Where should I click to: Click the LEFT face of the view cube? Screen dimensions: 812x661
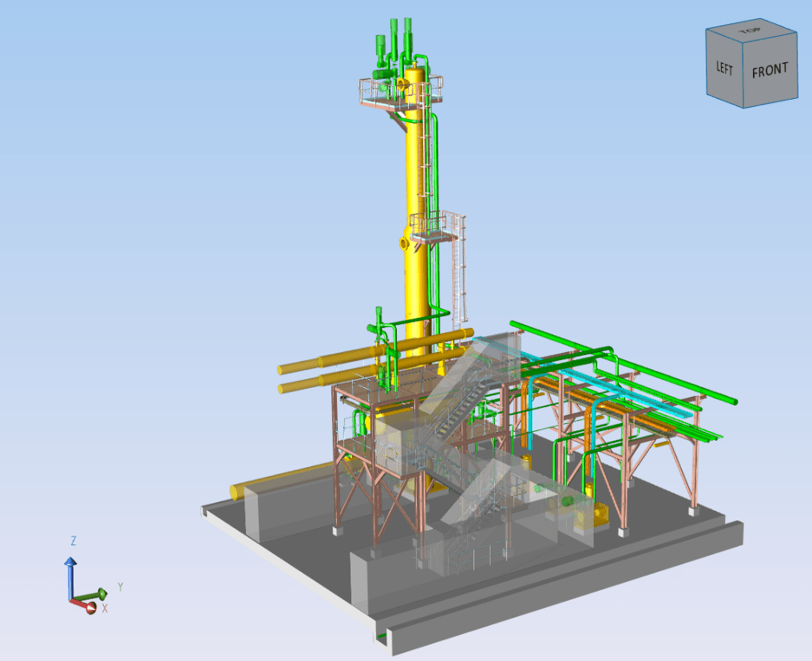point(724,69)
